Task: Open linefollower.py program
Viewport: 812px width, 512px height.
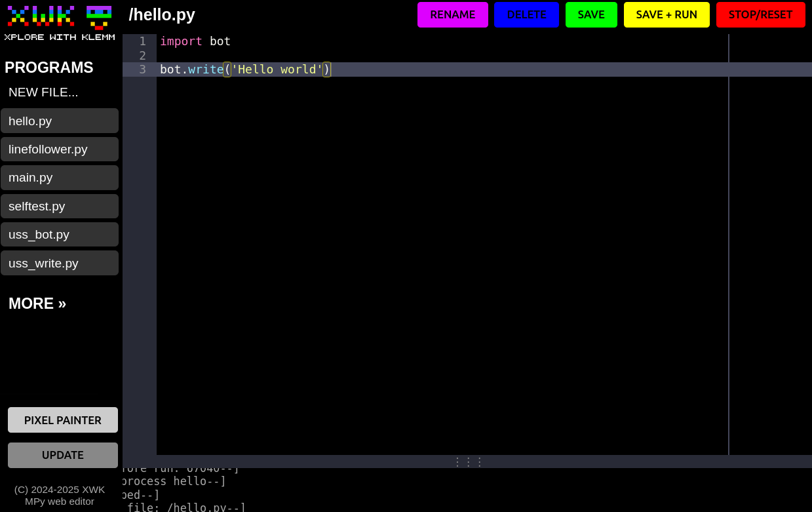Action: pyautogui.click(x=59, y=149)
